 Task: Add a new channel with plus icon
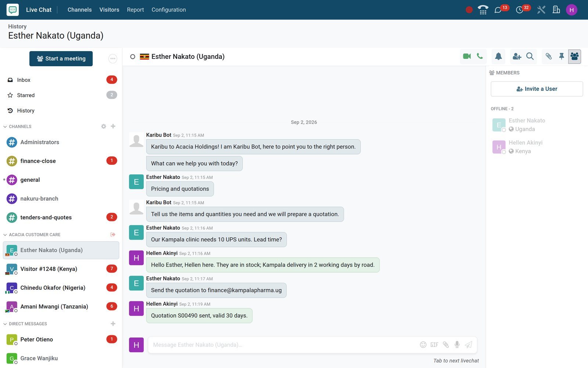point(113,126)
